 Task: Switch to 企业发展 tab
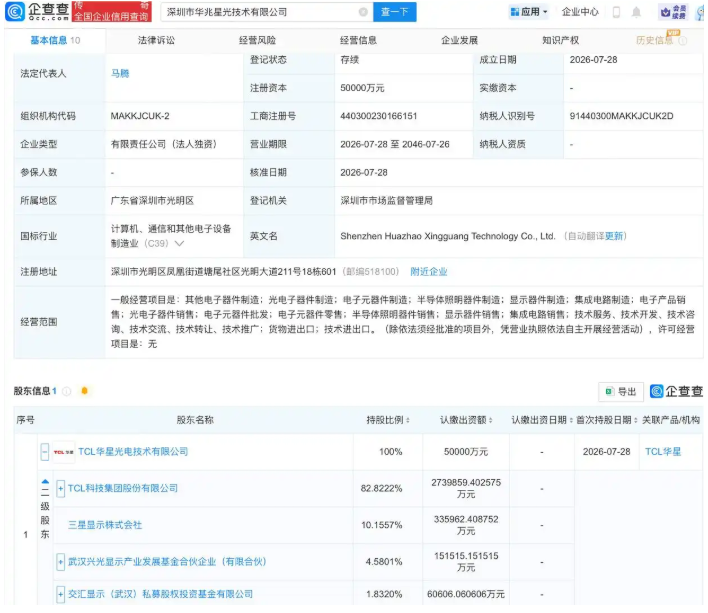tap(460, 41)
